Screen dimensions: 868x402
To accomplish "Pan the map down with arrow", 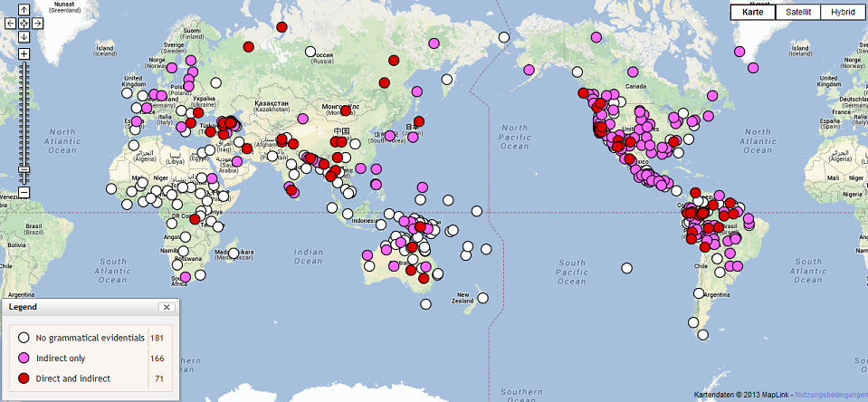I will (24, 36).
